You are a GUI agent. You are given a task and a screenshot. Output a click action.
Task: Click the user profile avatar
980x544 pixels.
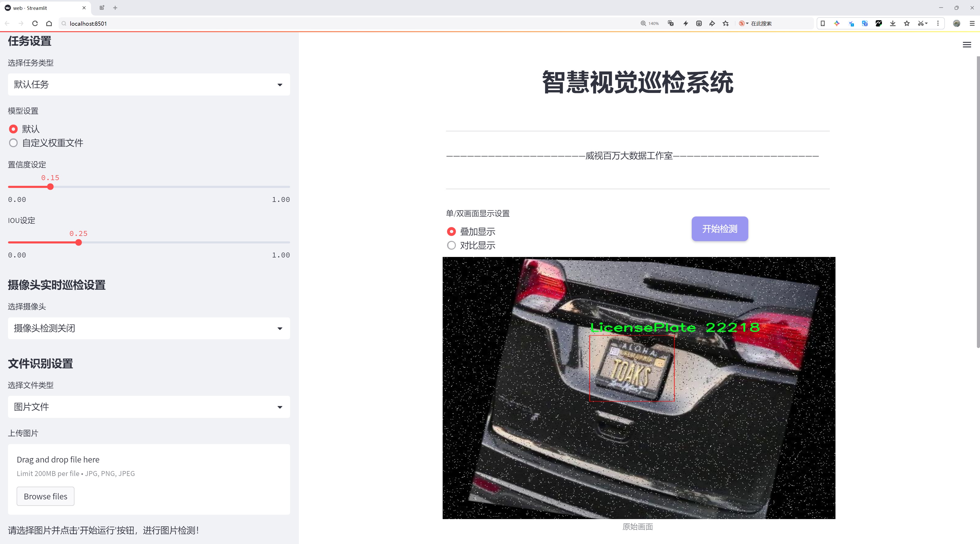pos(956,23)
